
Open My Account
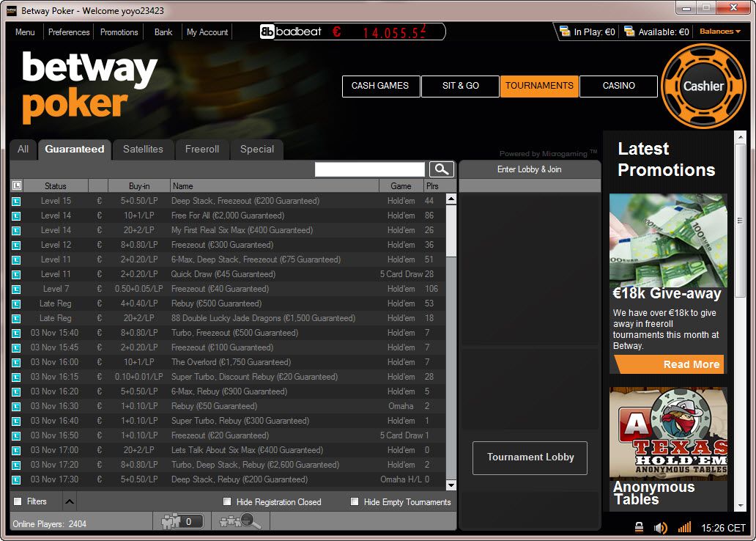(207, 32)
